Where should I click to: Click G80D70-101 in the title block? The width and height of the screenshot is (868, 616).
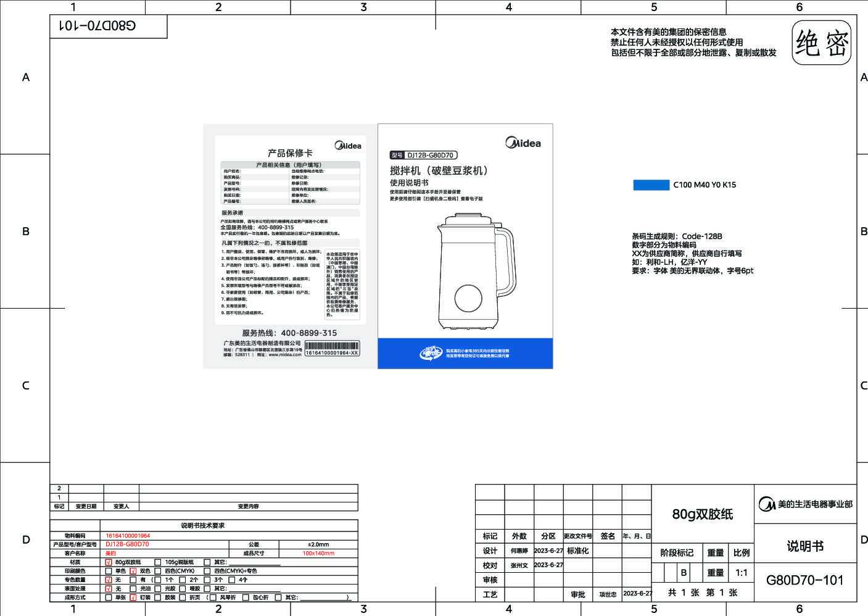point(805,580)
